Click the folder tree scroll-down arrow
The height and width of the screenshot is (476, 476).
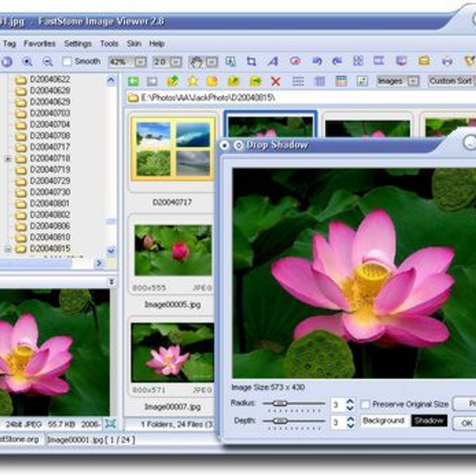click(x=111, y=251)
